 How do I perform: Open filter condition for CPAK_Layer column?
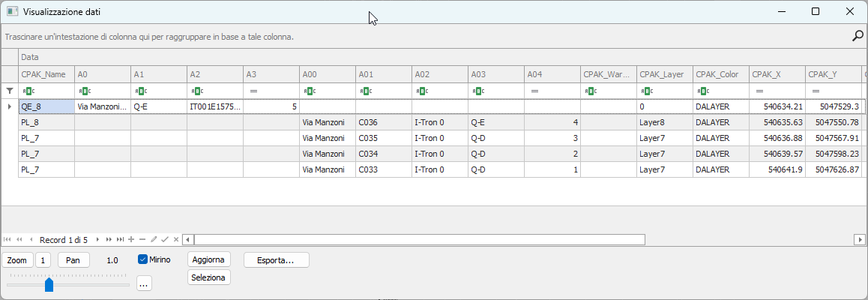coord(646,91)
